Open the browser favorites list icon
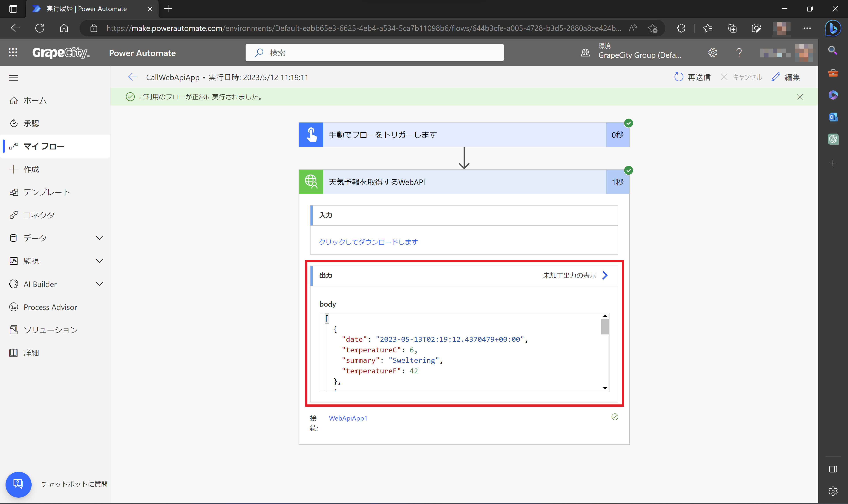The width and height of the screenshot is (848, 504). (708, 28)
